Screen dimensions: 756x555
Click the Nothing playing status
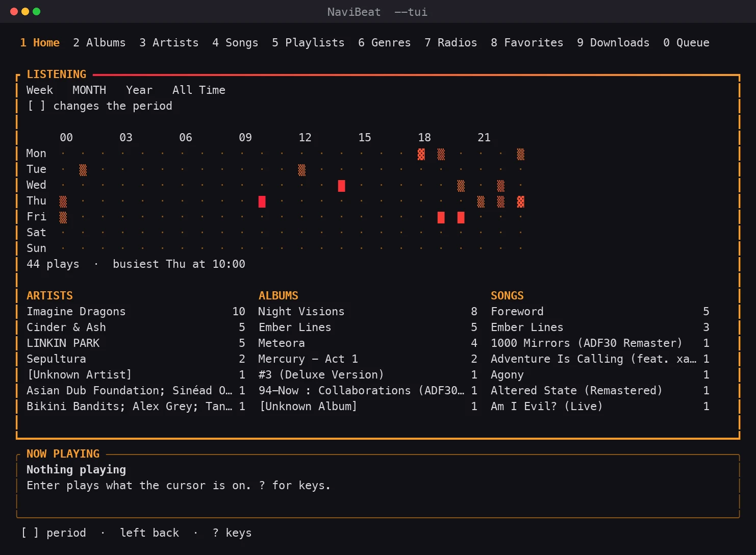point(76,470)
